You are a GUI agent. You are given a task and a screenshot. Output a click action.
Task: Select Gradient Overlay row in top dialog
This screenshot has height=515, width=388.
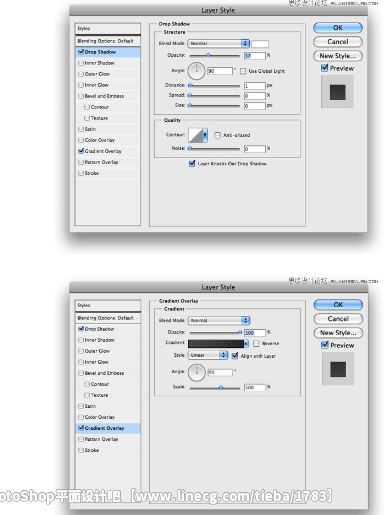pyautogui.click(x=108, y=151)
